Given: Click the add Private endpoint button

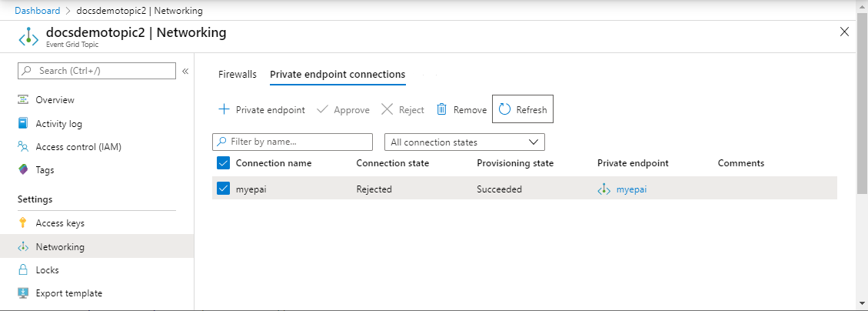Looking at the screenshot, I should pos(261,110).
